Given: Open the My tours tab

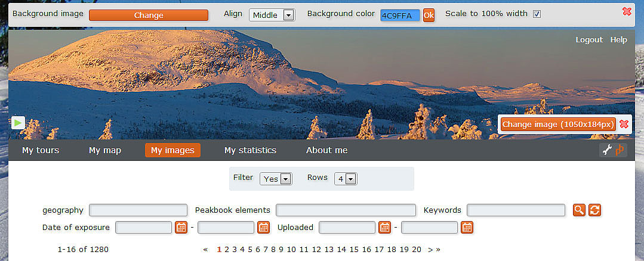Looking at the screenshot, I should click(x=40, y=150).
